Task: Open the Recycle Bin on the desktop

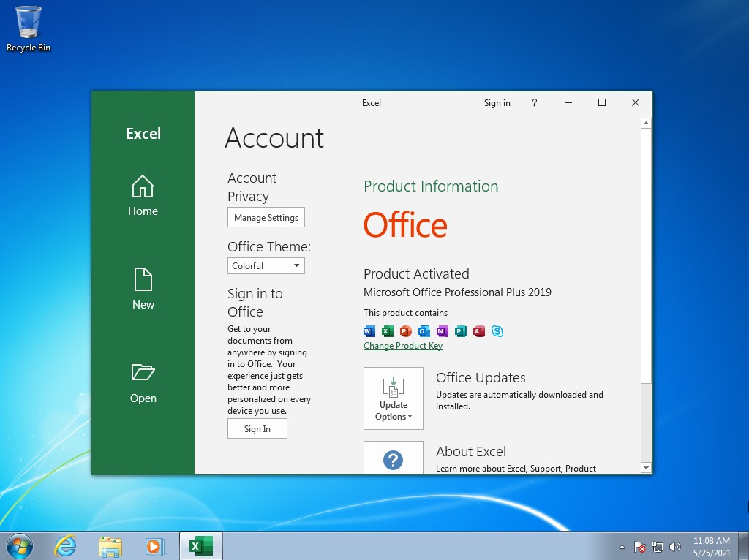Action: pyautogui.click(x=29, y=29)
